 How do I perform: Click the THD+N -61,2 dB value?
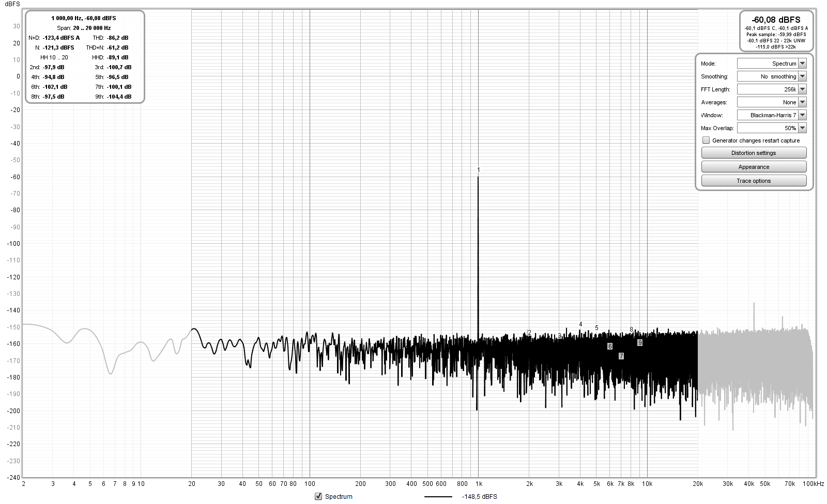pyautogui.click(x=117, y=48)
